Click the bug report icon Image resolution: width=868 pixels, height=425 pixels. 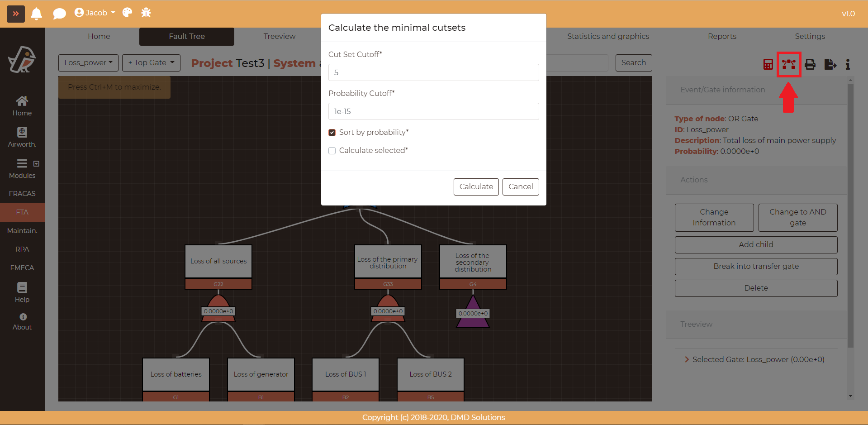click(x=146, y=13)
